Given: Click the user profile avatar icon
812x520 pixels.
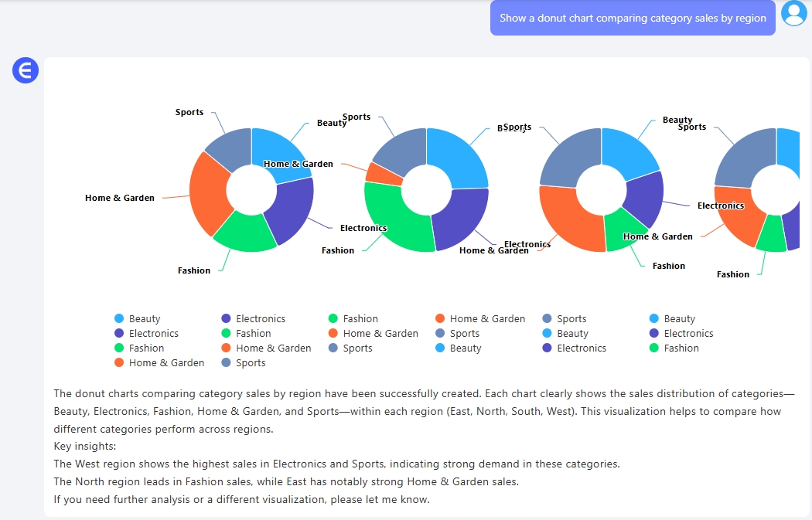Looking at the screenshot, I should (793, 14).
